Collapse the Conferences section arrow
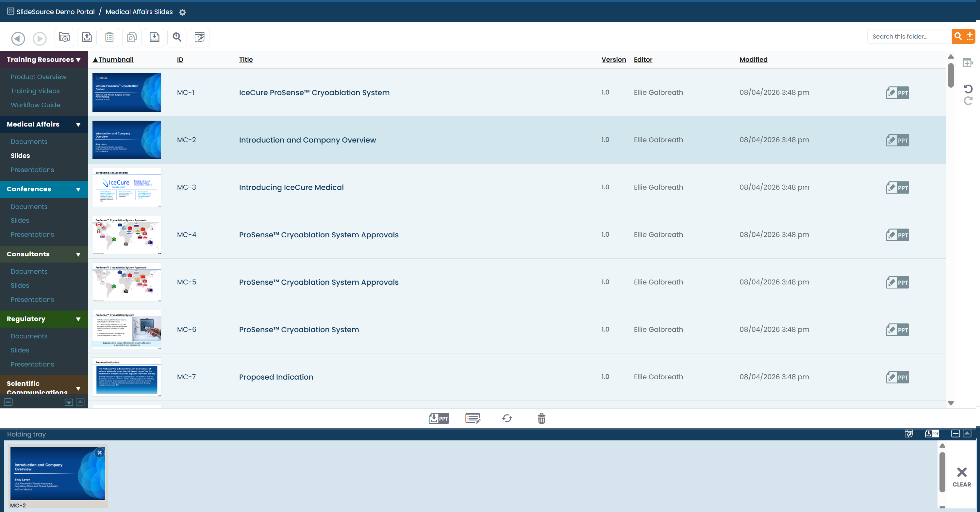The height and width of the screenshot is (512, 980). [x=78, y=189]
